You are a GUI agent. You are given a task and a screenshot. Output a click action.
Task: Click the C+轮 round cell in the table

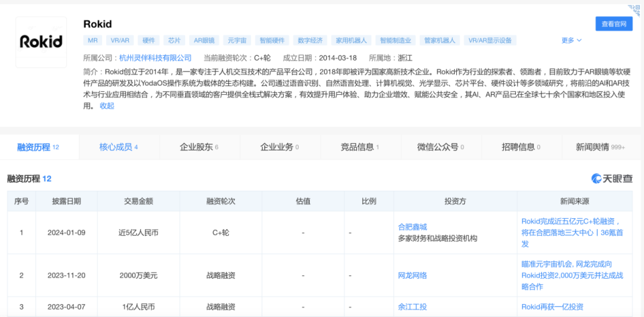tap(221, 233)
